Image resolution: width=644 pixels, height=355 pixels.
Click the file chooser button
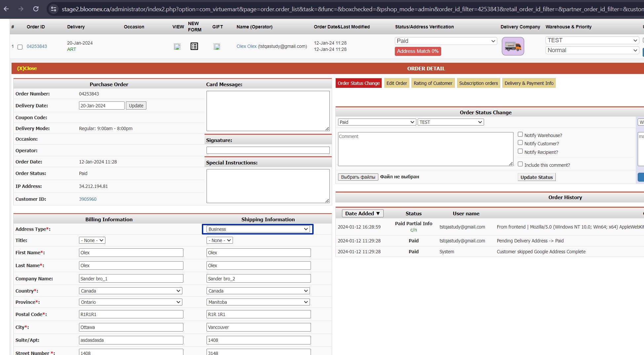click(x=358, y=177)
